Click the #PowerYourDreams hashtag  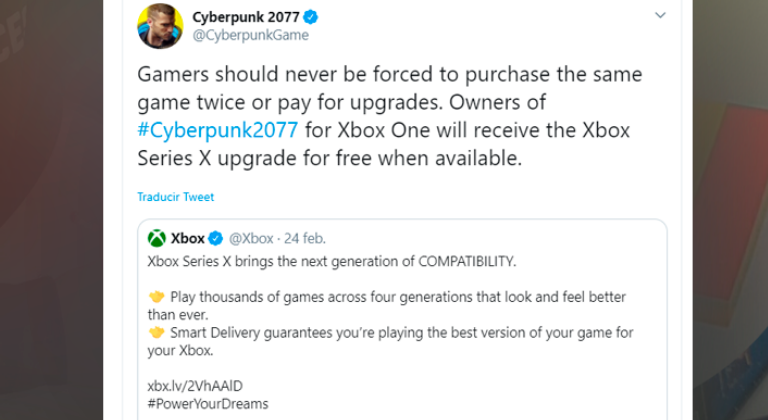tap(205, 402)
